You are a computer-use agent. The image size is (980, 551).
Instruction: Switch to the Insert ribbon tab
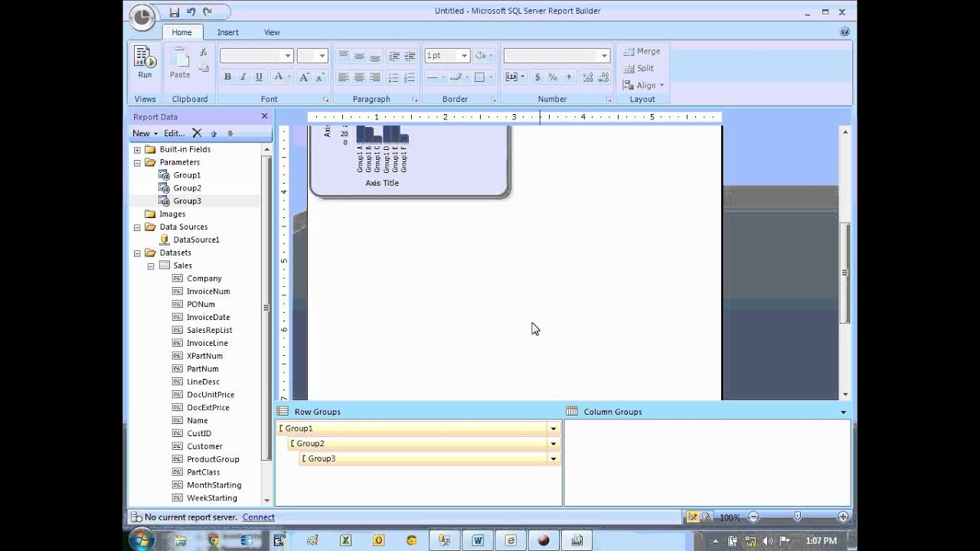227,32
